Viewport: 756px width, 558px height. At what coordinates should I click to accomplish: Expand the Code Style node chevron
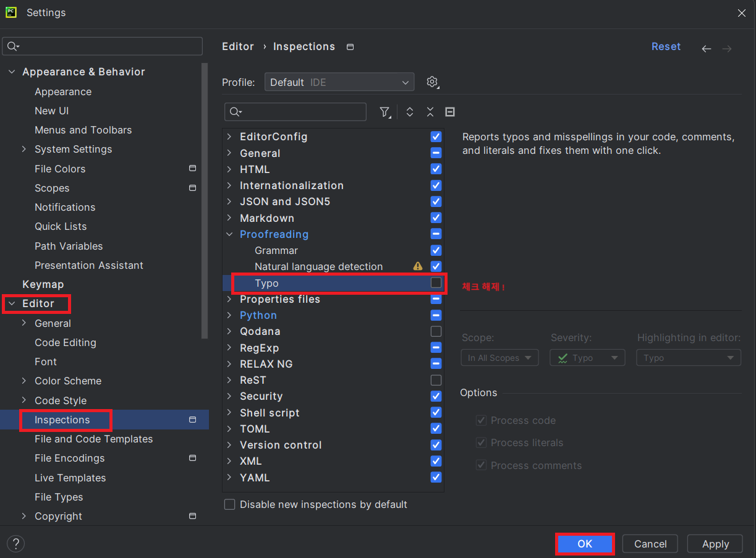24,400
